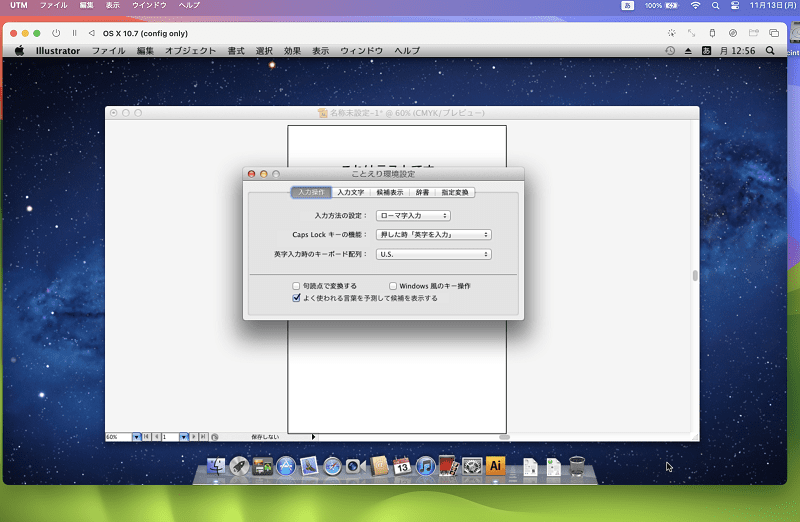This screenshot has width=800, height=522.
Task: Go to previous artboard button
Action: 157,437
